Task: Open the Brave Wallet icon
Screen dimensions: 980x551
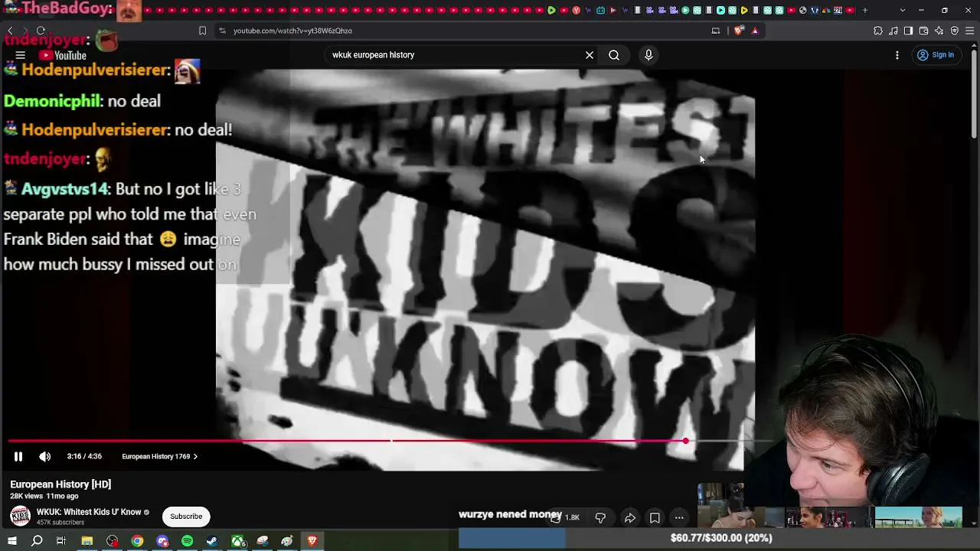Action: 923,31
